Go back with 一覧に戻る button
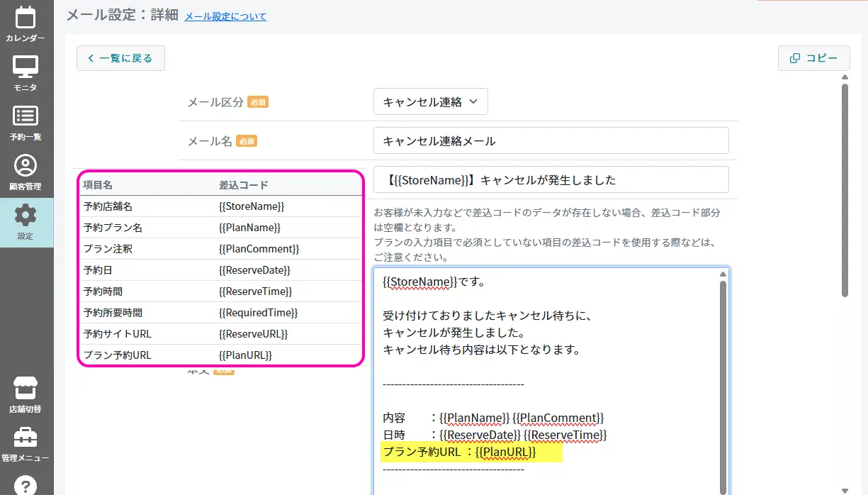868x495 pixels. 120,58
